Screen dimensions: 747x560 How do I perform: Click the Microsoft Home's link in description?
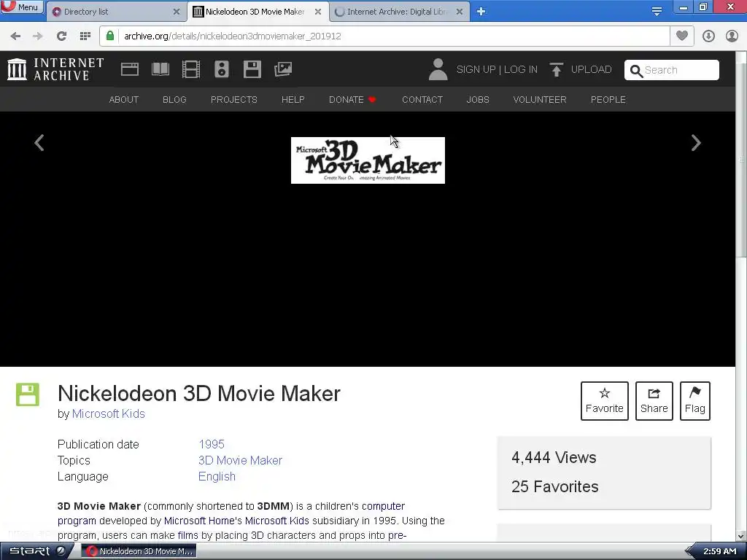[x=203, y=521]
